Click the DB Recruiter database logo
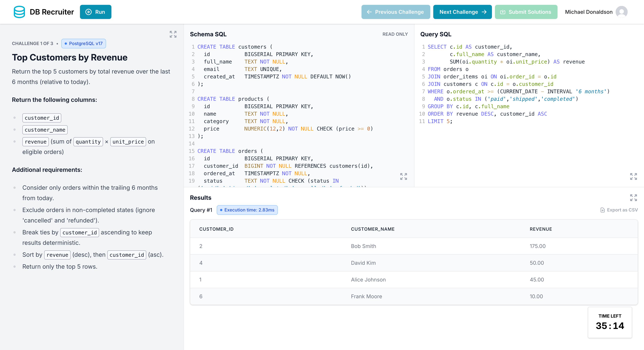The image size is (644, 350). tap(20, 12)
